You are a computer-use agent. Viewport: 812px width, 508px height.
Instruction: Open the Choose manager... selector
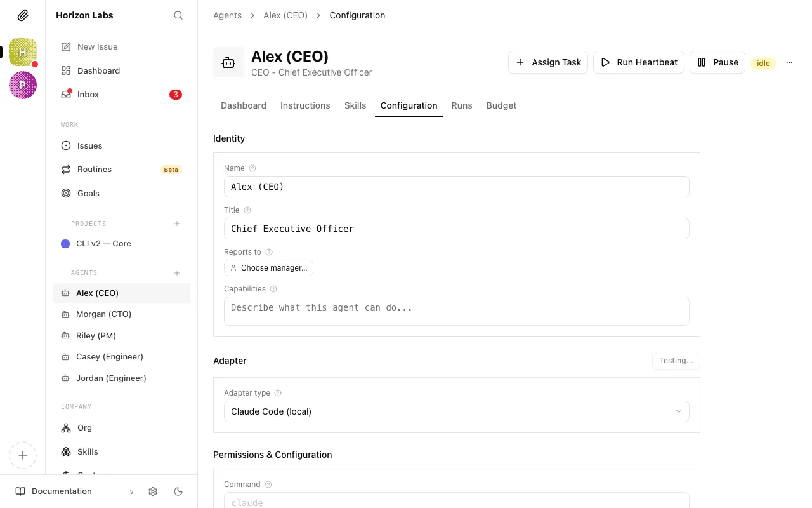[268, 268]
